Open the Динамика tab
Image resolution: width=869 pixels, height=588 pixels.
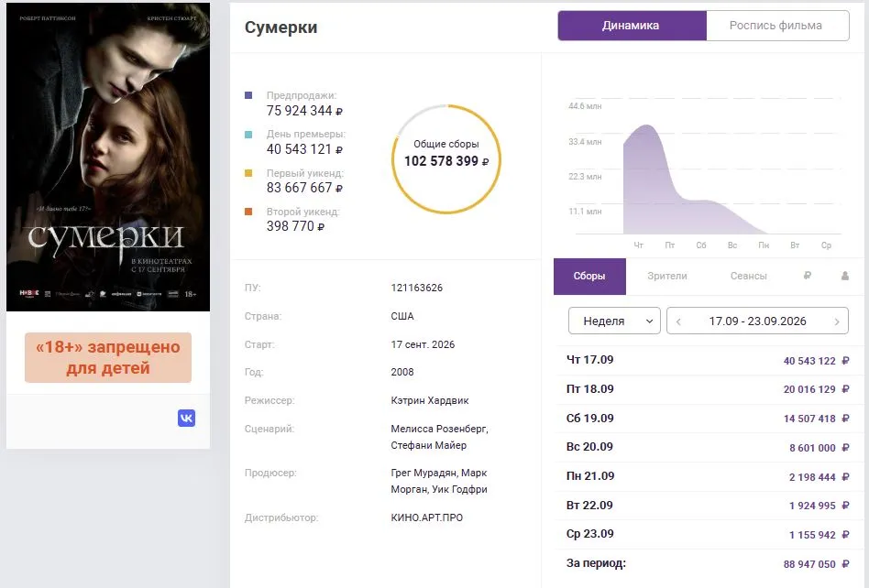[x=632, y=26]
